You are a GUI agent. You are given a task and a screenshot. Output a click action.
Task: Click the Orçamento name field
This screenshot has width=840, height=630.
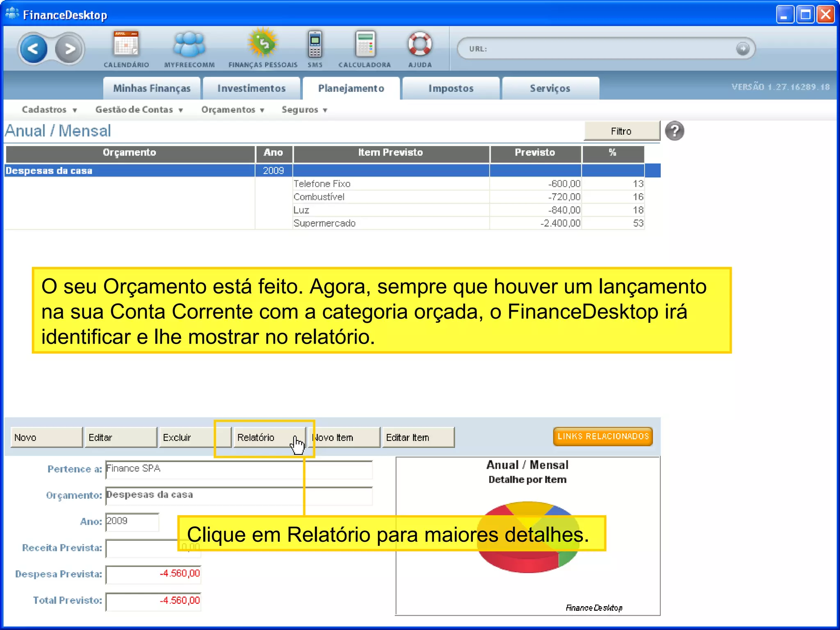[x=239, y=495]
